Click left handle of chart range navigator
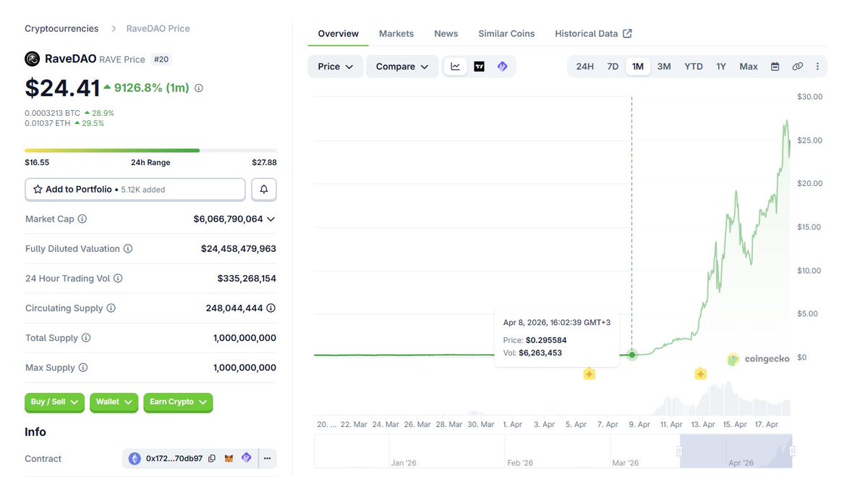This screenshot has height=477, width=868. (679, 451)
